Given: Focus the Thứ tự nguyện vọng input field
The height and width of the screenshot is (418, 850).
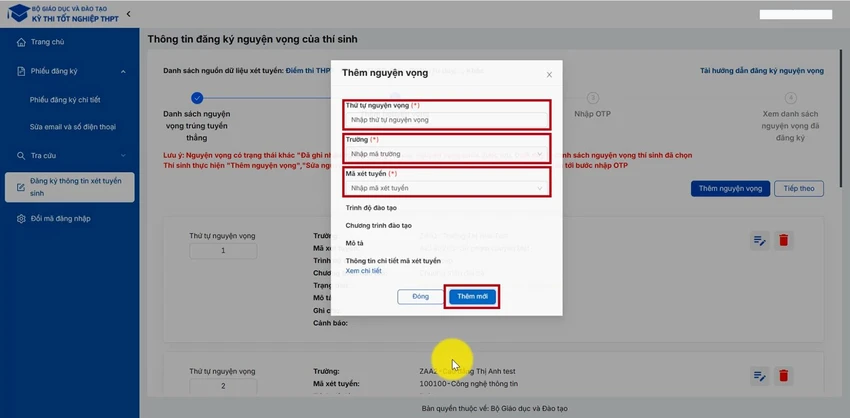Looking at the screenshot, I should click(447, 120).
